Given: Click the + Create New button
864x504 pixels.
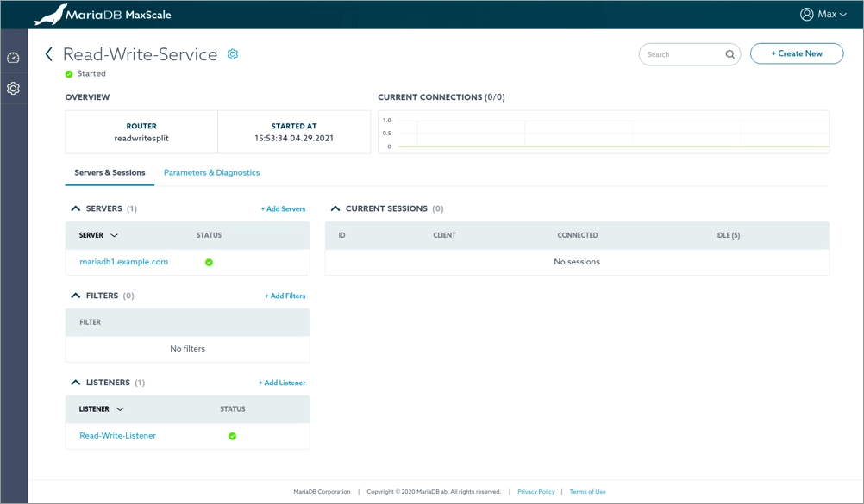Looking at the screenshot, I should pos(797,53).
